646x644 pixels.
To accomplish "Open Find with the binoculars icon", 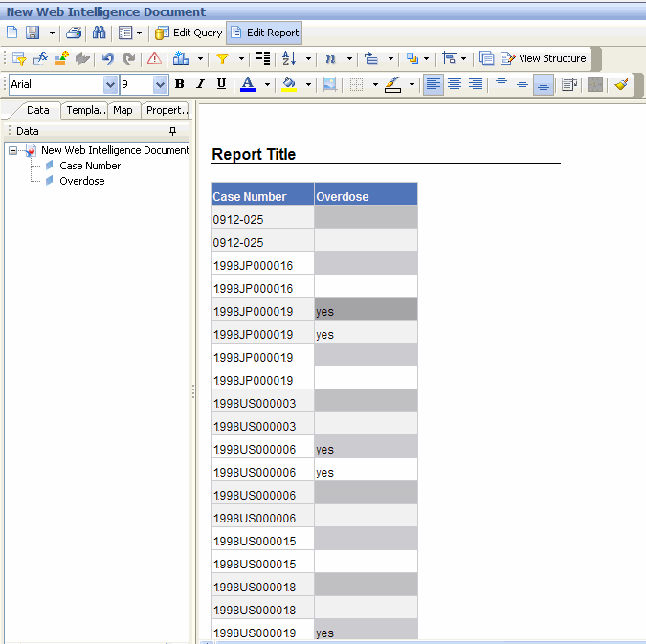I will tap(99, 33).
